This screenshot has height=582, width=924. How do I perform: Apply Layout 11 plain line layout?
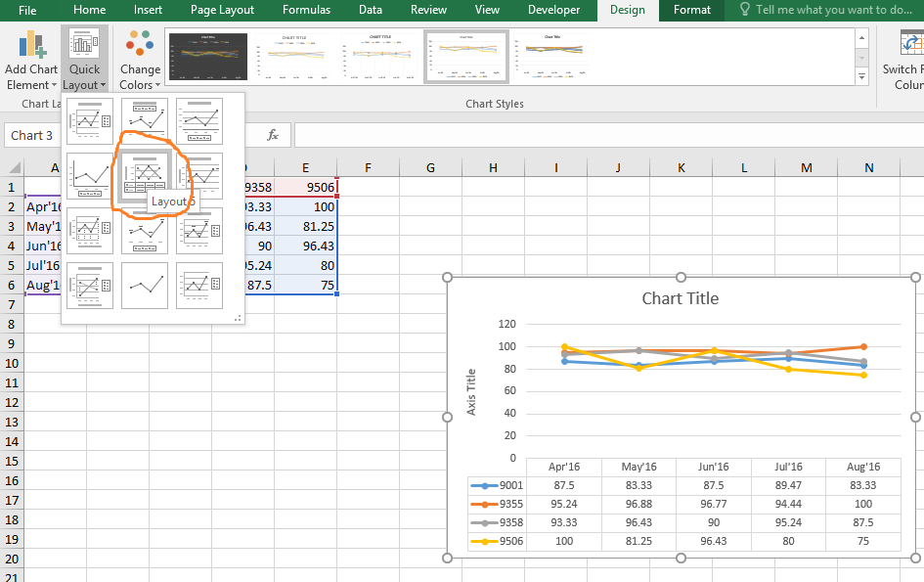pos(145,286)
